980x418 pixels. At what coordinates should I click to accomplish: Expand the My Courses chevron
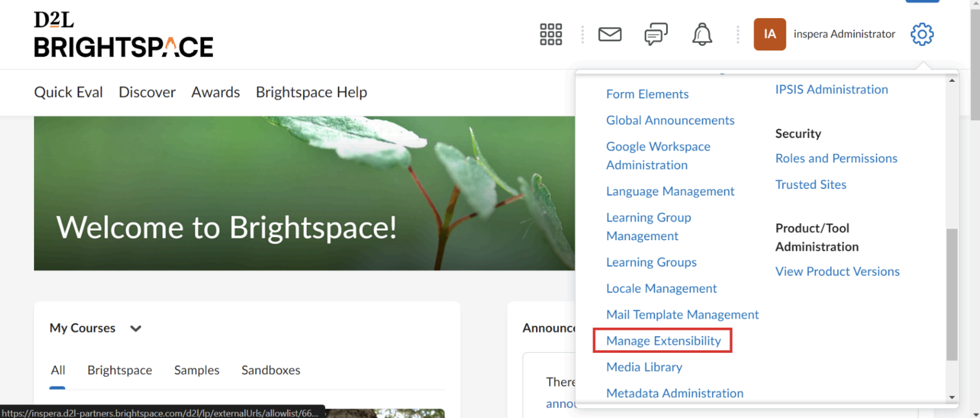pyautogui.click(x=135, y=328)
